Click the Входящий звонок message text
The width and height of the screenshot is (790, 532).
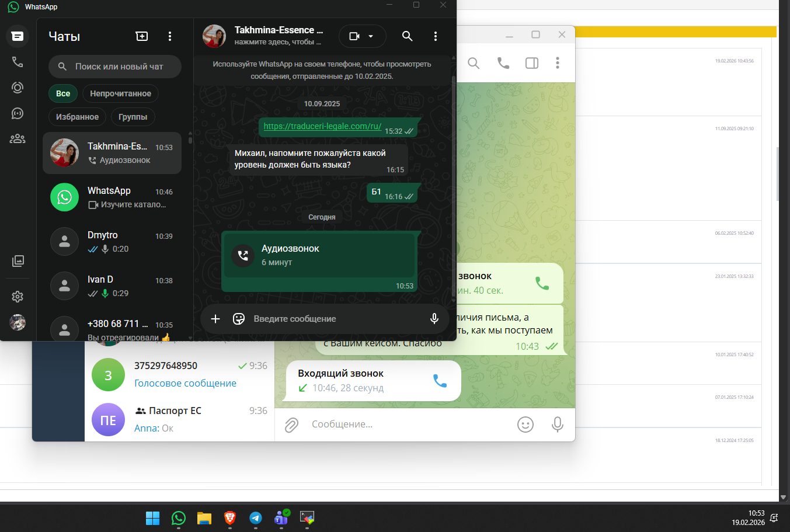tap(340, 373)
